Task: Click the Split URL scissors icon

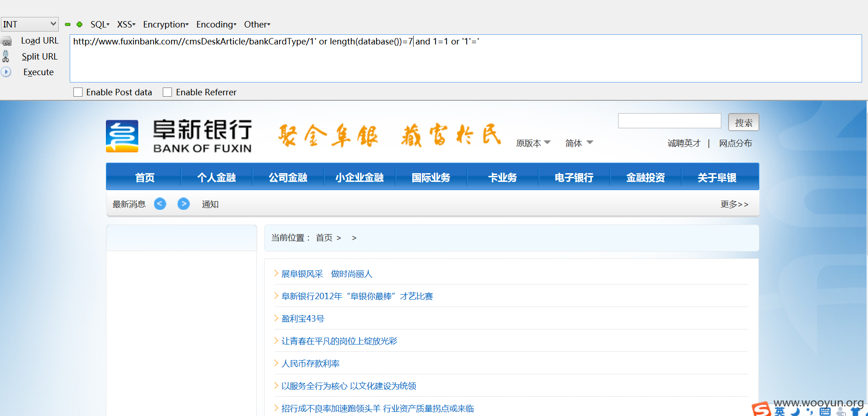Action: tap(6, 56)
